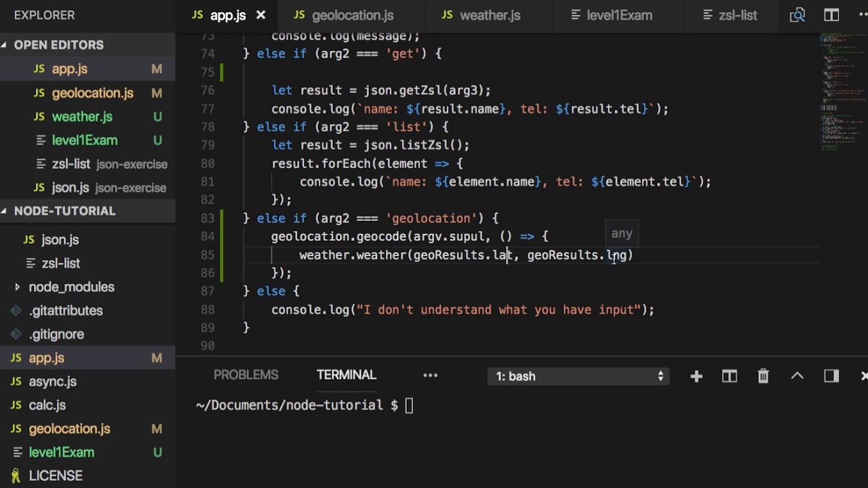This screenshot has width=868, height=488.
Task: Place cursor on line number 88
Action: pos(208,310)
